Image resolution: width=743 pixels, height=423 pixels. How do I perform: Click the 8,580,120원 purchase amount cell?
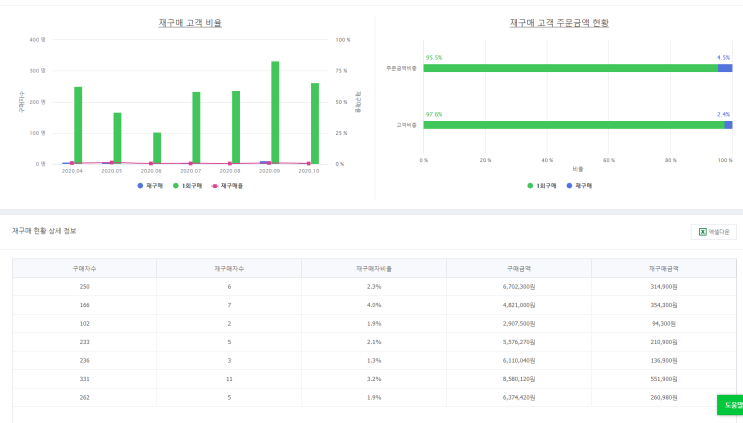click(x=519, y=379)
